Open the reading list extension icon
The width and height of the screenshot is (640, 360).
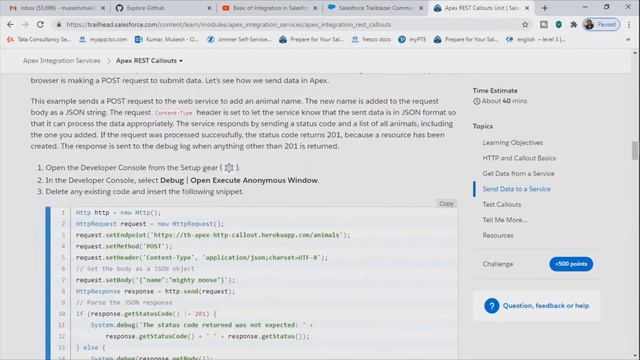pos(544,24)
